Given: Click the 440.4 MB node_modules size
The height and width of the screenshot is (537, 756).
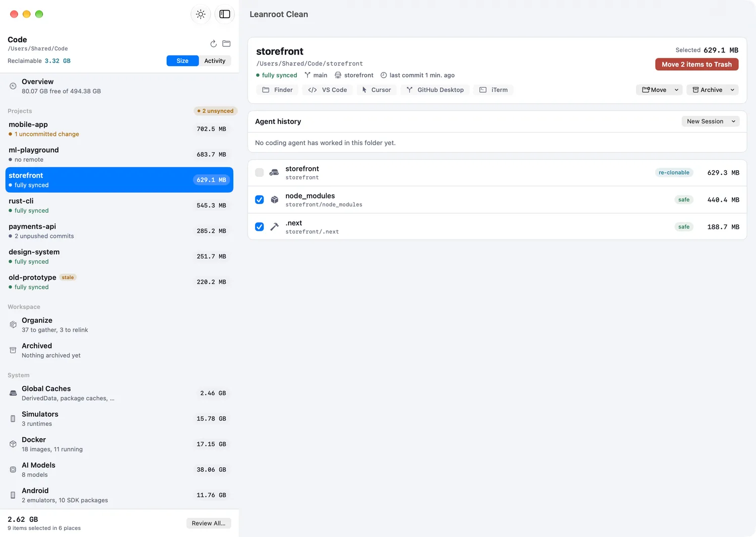Looking at the screenshot, I should [x=723, y=199].
